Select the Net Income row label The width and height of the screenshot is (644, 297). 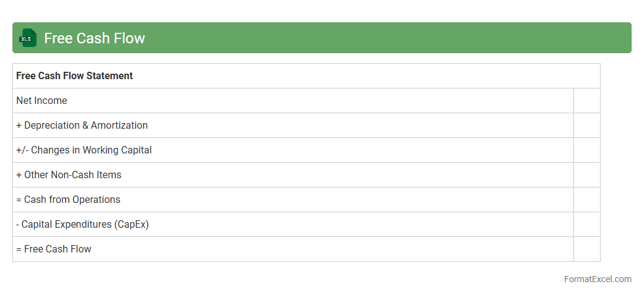(41, 100)
